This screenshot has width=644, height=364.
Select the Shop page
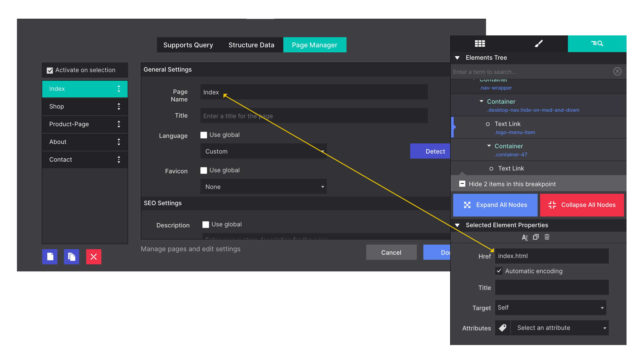(85, 106)
